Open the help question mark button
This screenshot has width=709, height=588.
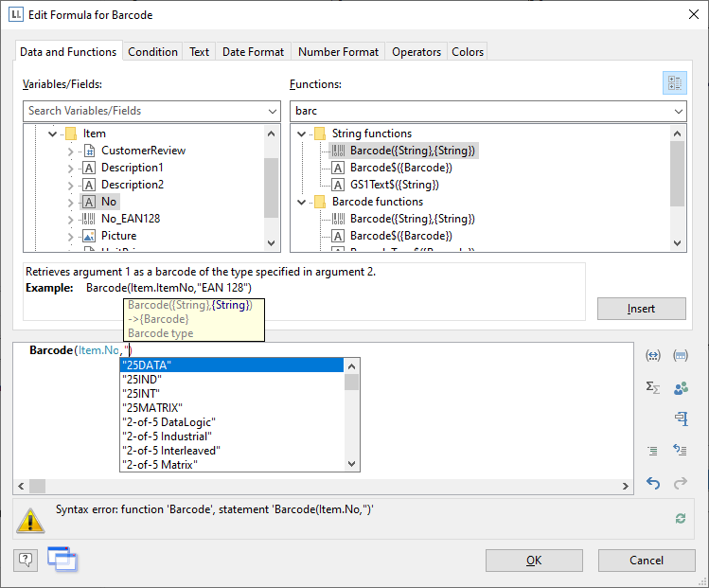pos(26,560)
